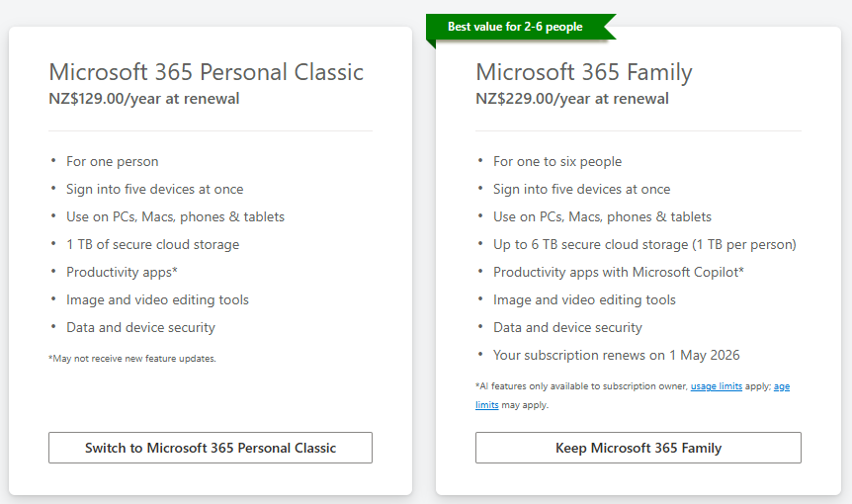852x504 pixels.
Task: Click 'Productivity apps with Microsoft Copilot' item
Action: coord(618,272)
